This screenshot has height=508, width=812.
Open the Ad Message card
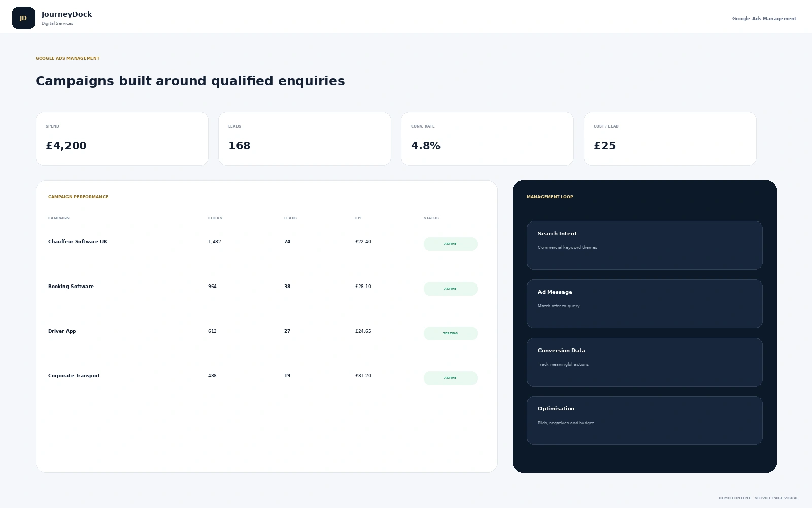(x=645, y=304)
